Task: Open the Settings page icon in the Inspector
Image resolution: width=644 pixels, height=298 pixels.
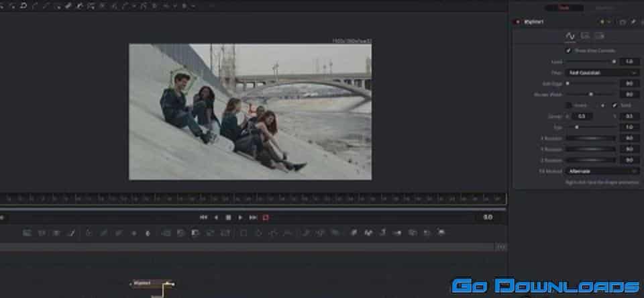Action: click(x=599, y=36)
